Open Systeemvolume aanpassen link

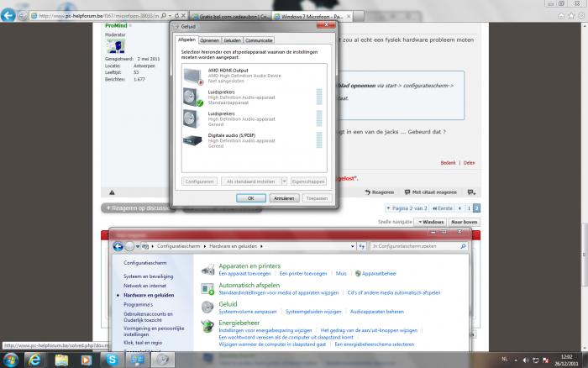coord(248,312)
